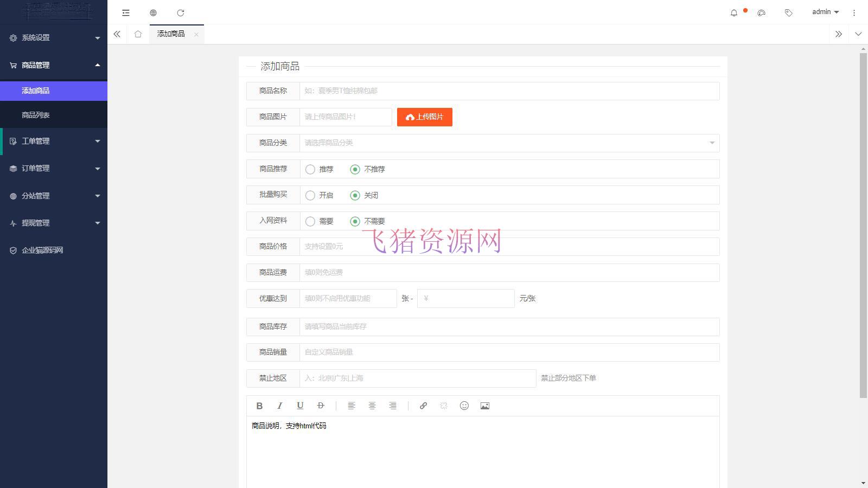This screenshot has height=488, width=868.
Task: Click the tag icon in the header
Action: coord(788,12)
